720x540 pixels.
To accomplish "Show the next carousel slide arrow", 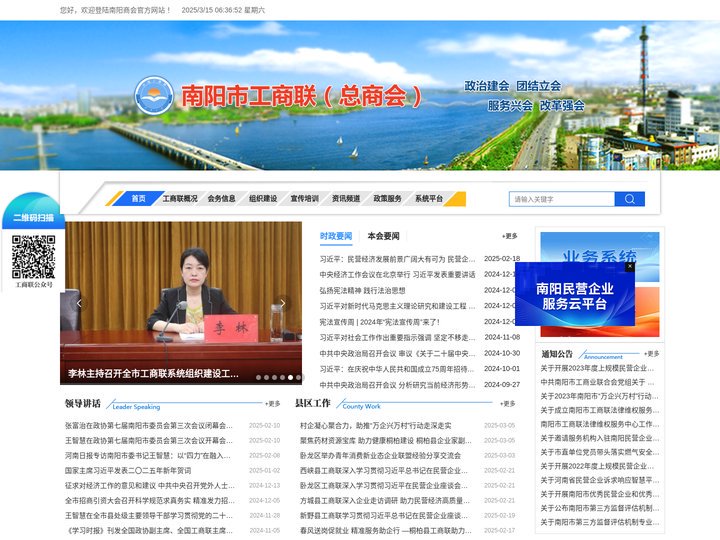I will coord(283,303).
